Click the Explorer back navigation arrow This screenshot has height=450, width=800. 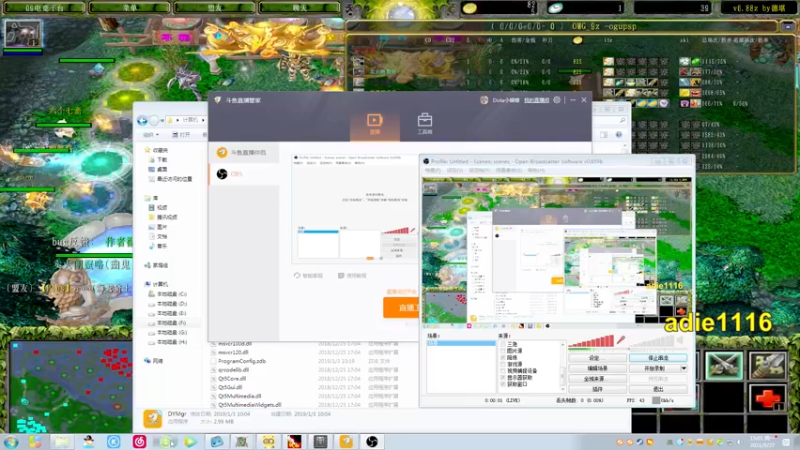pos(142,120)
